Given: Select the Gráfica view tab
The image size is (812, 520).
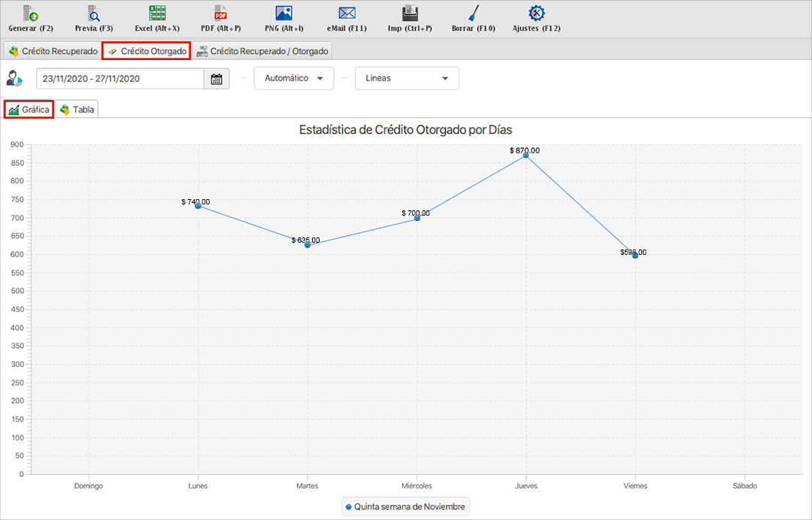Looking at the screenshot, I should 29,110.
